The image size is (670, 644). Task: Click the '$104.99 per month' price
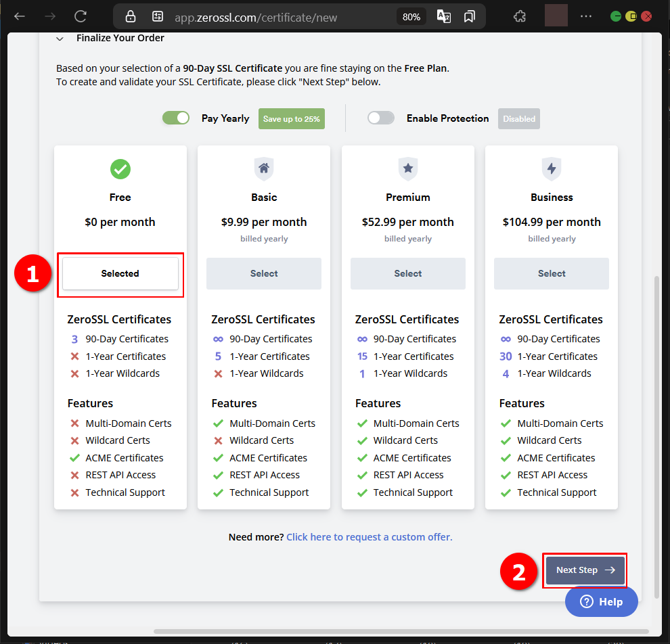tap(552, 222)
